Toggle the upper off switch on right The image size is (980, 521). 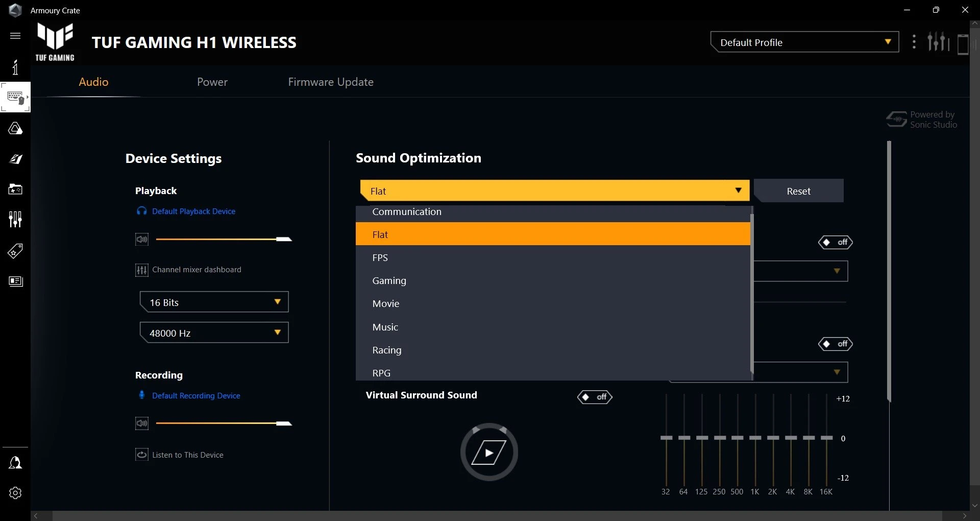(836, 242)
